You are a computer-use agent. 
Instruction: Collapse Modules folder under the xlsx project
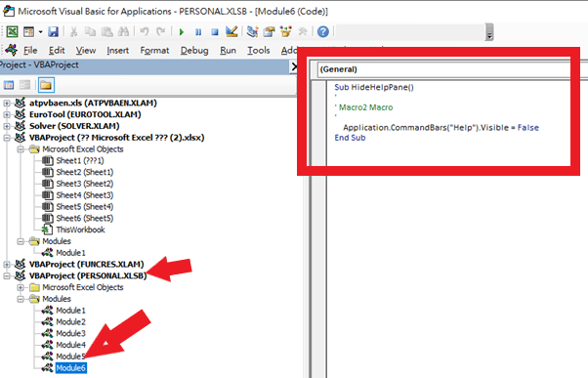(x=21, y=241)
